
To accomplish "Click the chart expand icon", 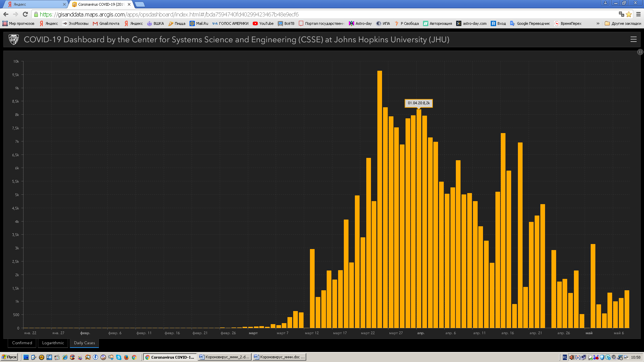I will (640, 52).
